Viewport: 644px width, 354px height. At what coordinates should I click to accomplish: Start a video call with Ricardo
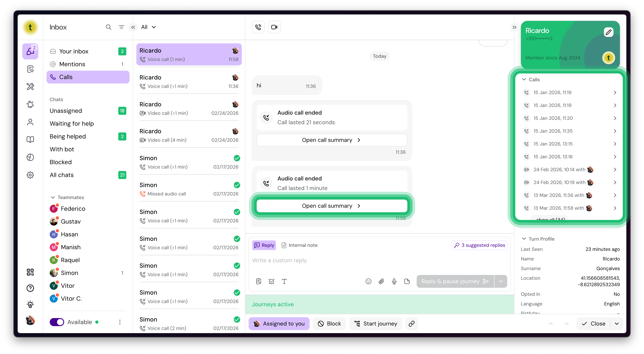coord(274,27)
